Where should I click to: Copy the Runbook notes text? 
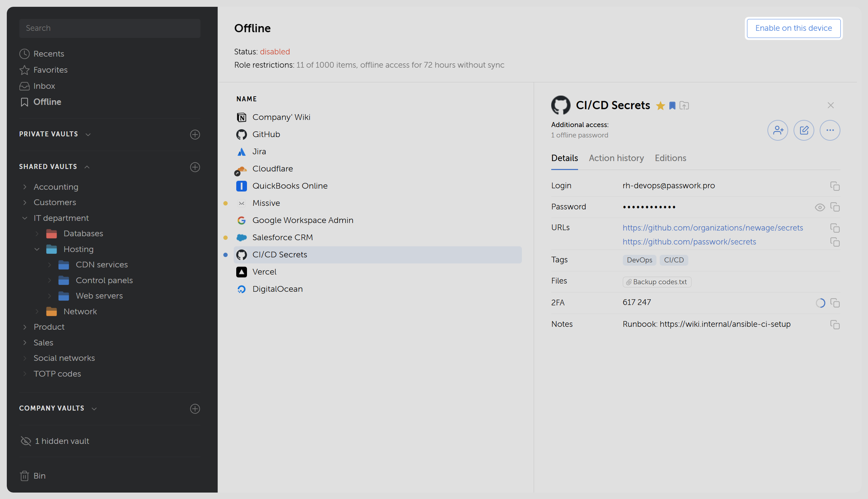[835, 325]
